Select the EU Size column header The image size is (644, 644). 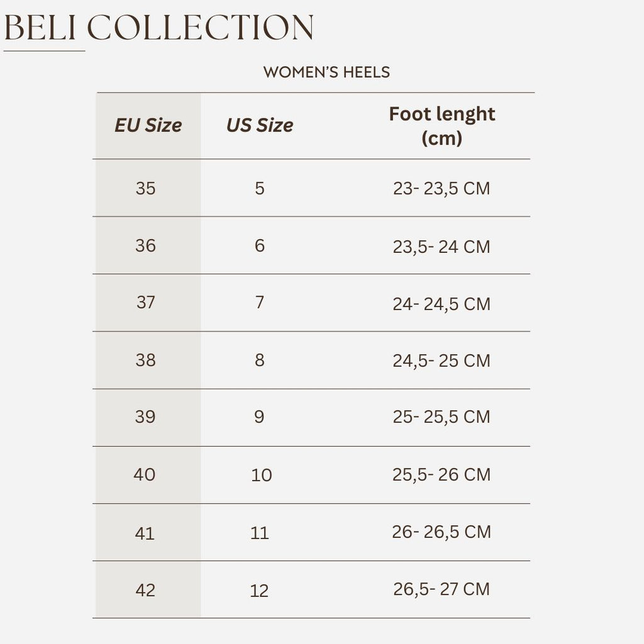pos(148,125)
